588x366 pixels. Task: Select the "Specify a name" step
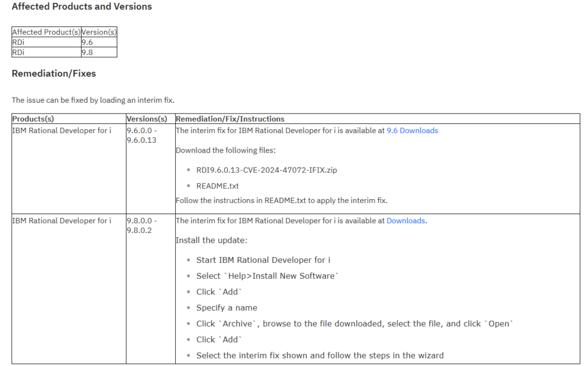point(227,308)
